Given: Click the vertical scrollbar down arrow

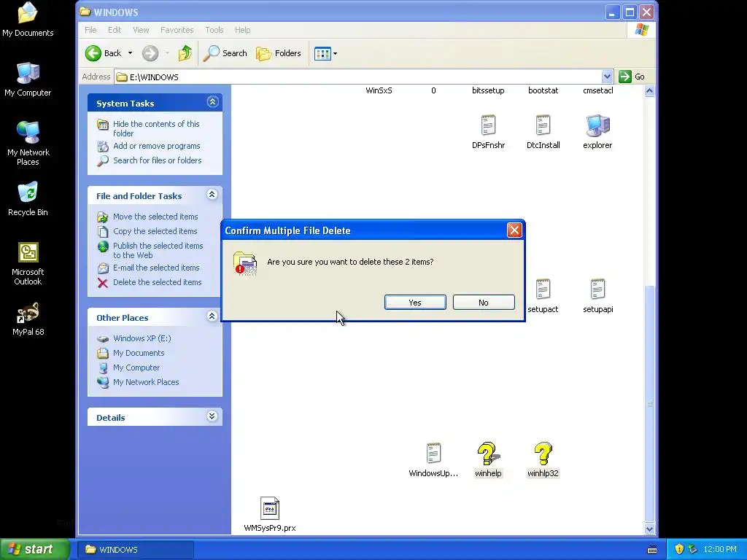Looking at the screenshot, I should 649,529.
